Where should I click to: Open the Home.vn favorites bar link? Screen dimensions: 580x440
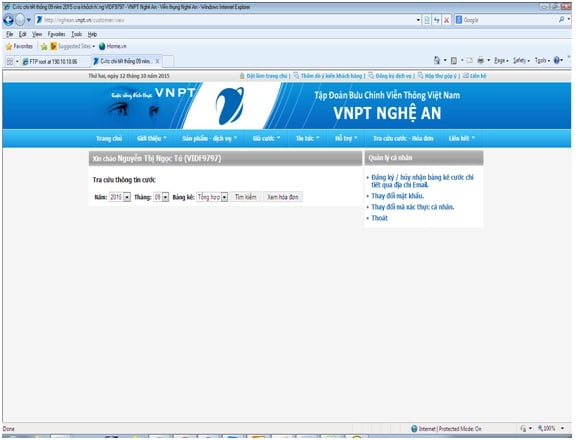(113, 46)
